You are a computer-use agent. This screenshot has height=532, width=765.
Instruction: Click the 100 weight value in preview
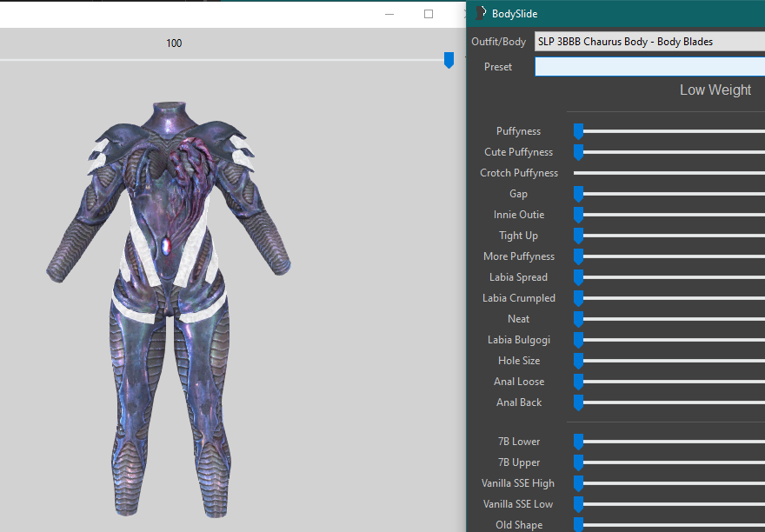click(x=174, y=43)
